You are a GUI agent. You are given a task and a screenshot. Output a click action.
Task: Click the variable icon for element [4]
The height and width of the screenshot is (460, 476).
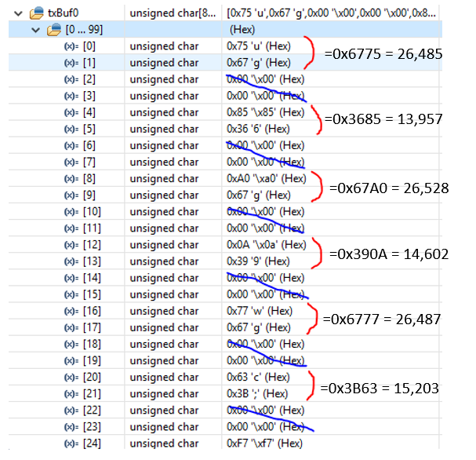(71, 112)
